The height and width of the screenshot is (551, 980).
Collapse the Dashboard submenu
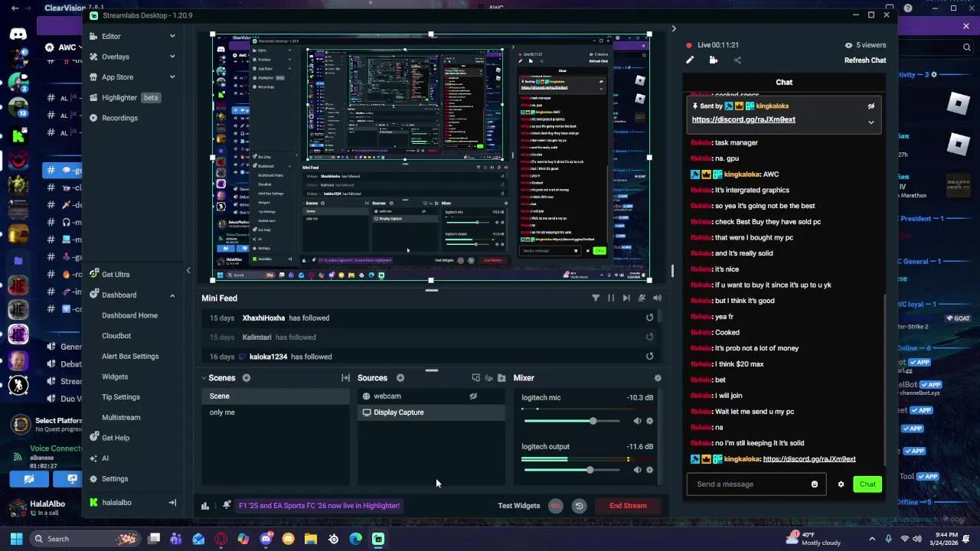tap(171, 295)
